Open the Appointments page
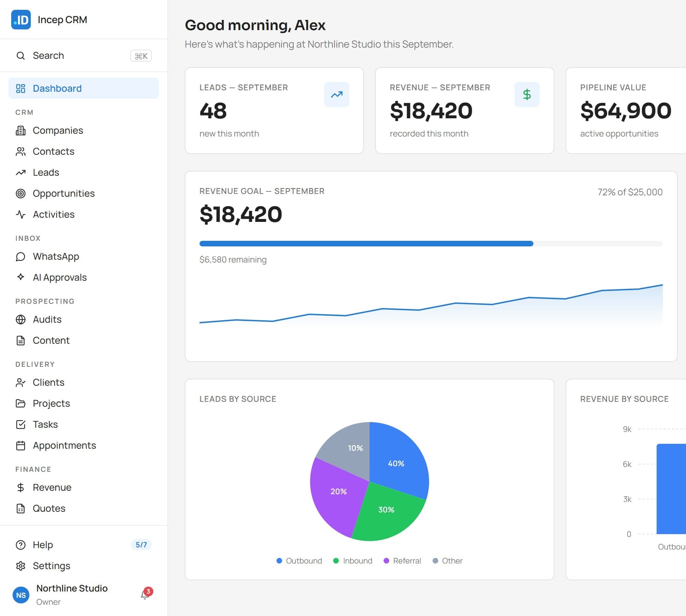 point(84,446)
